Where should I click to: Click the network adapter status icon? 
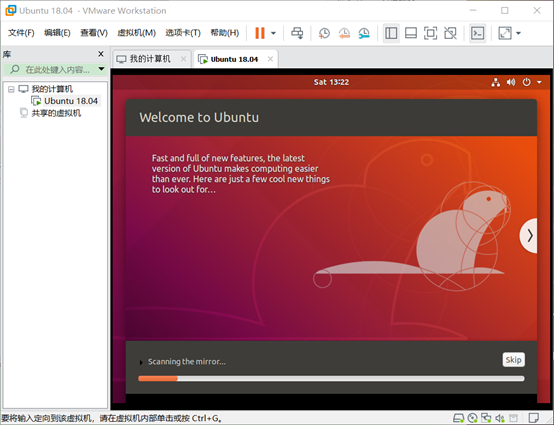[x=486, y=419]
